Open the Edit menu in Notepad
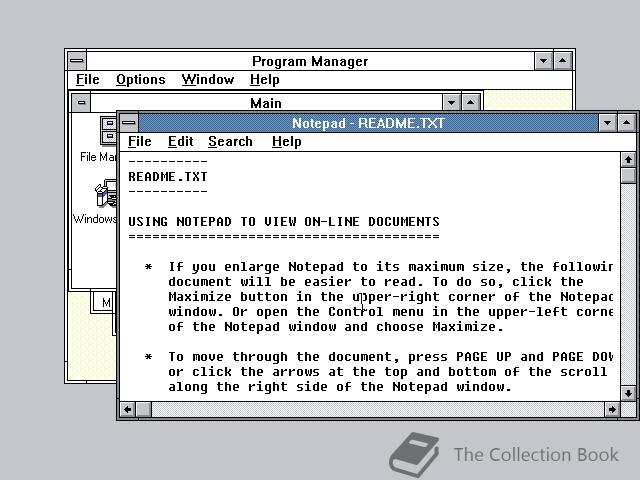Screen dimensions: 640x480 click(180, 142)
